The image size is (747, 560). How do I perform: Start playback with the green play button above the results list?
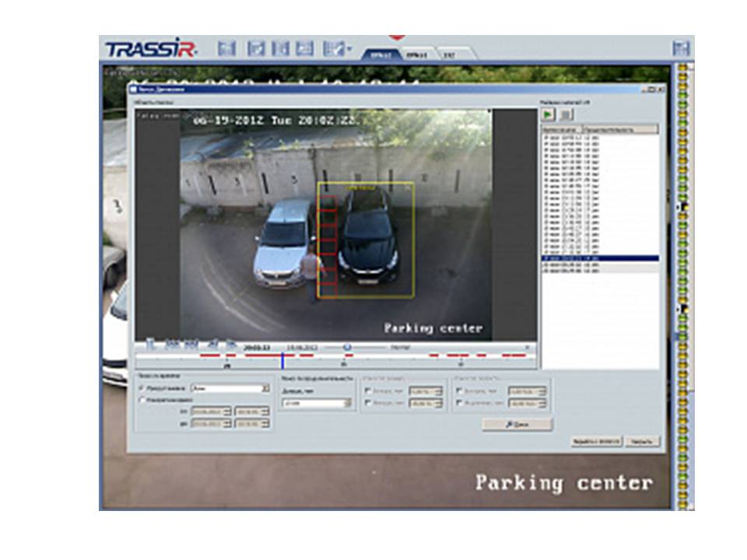pyautogui.click(x=549, y=115)
